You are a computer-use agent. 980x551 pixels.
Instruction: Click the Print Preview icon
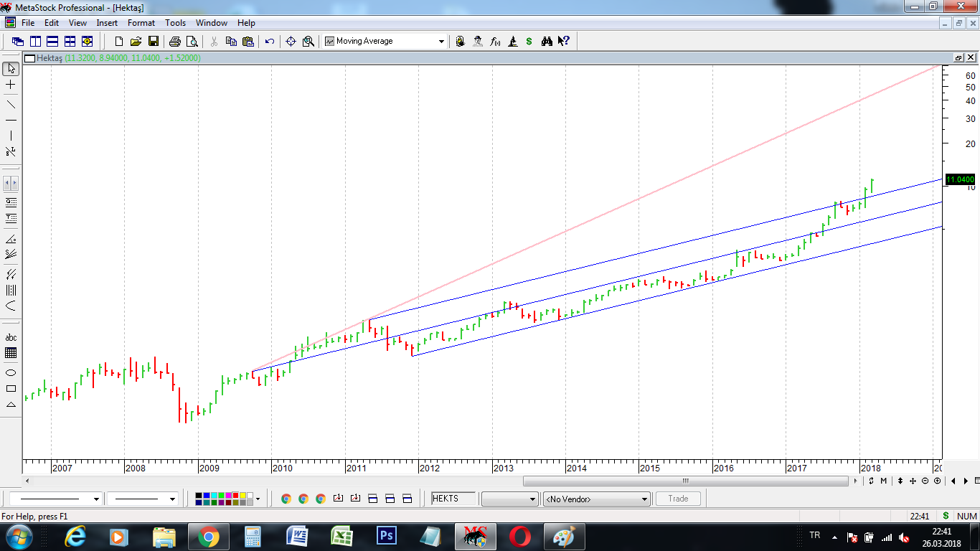click(x=192, y=41)
